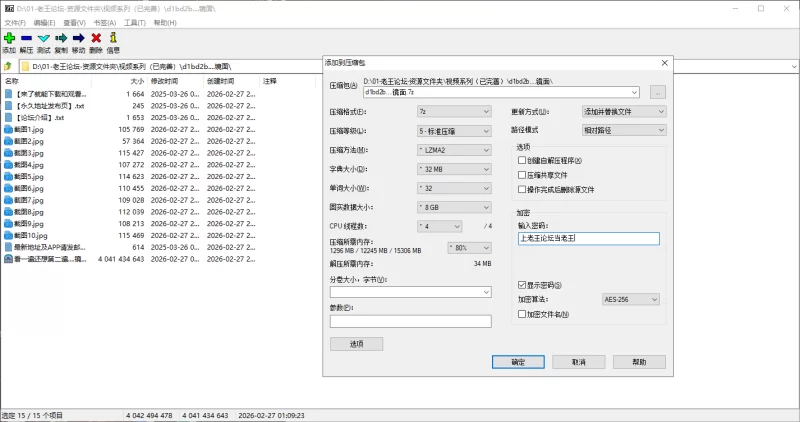Open the 更新方式 dropdown
The width and height of the screenshot is (800, 422).
pos(624,111)
